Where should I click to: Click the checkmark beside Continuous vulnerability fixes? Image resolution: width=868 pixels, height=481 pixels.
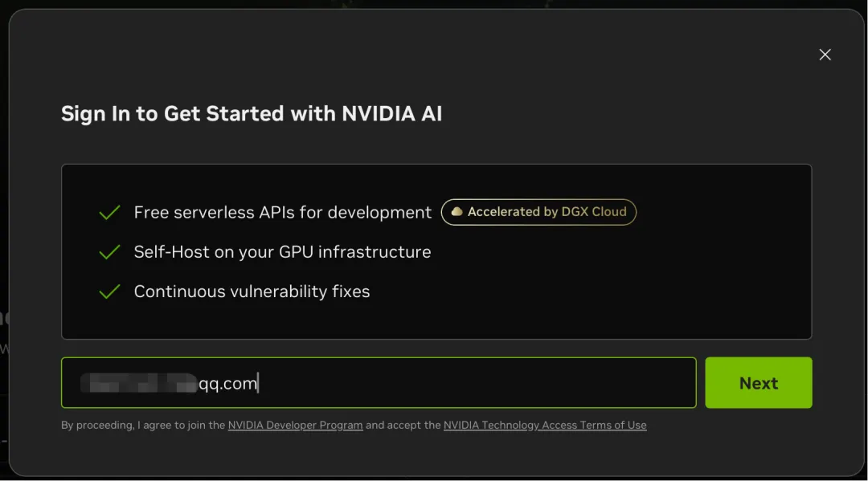[109, 291]
